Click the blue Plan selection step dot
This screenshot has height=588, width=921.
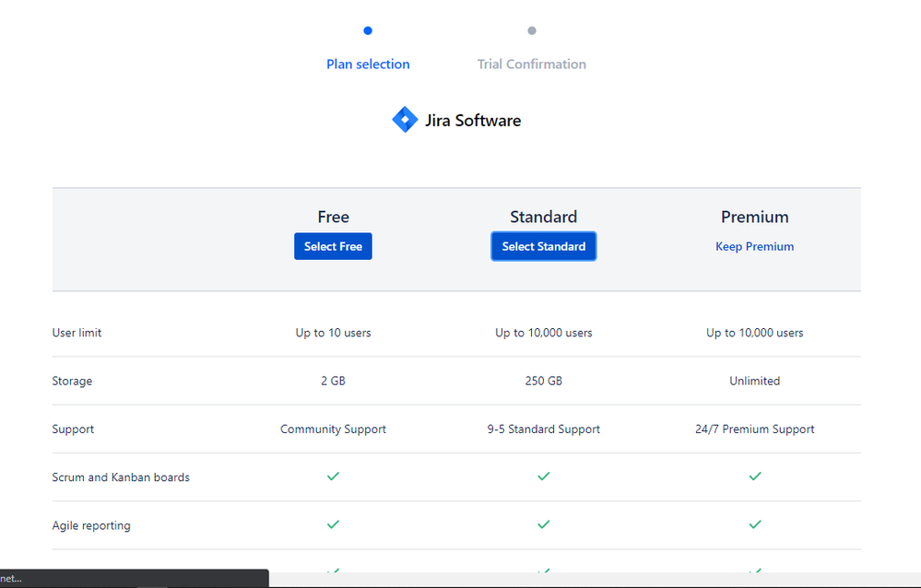point(368,30)
